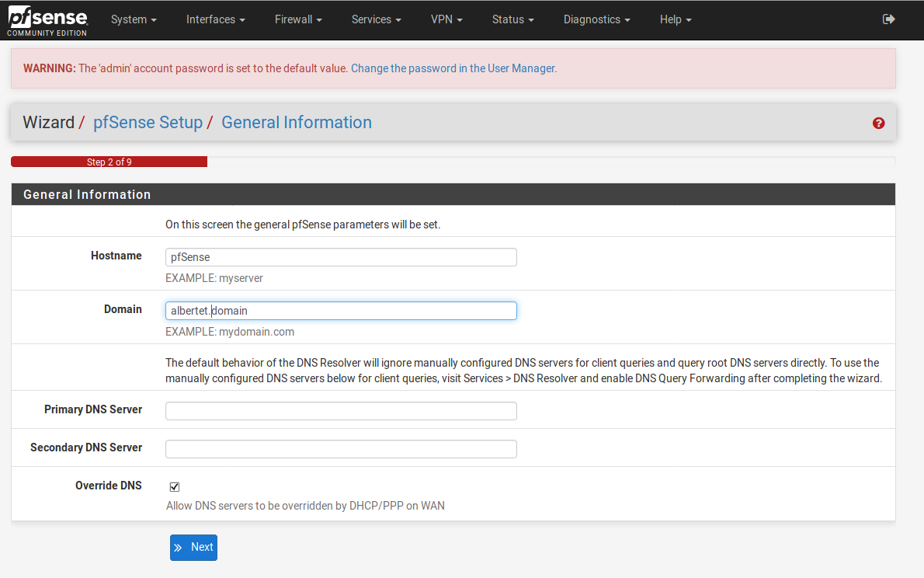Expand the Status menu

pos(513,19)
